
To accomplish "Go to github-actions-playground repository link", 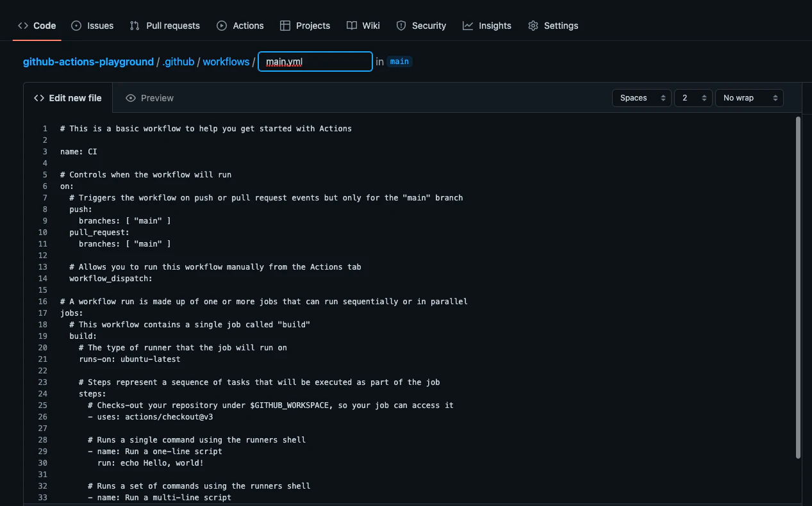I will coord(88,62).
